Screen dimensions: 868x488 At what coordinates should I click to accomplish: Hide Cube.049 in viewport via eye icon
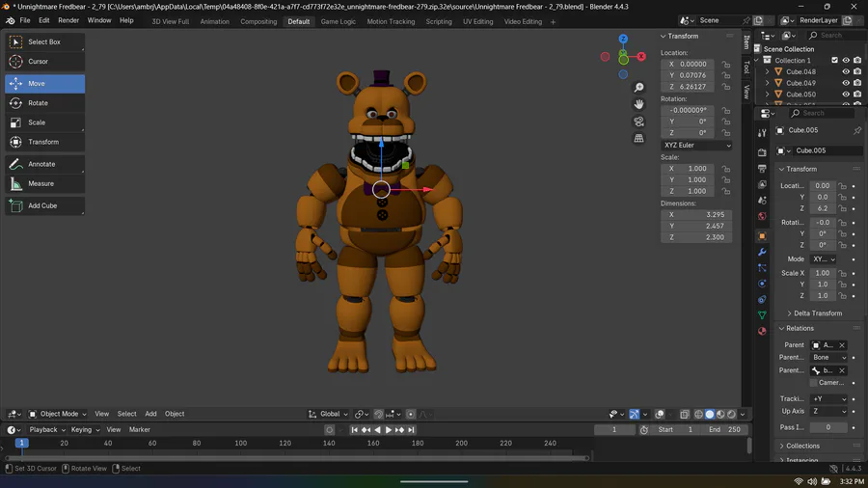tap(846, 83)
